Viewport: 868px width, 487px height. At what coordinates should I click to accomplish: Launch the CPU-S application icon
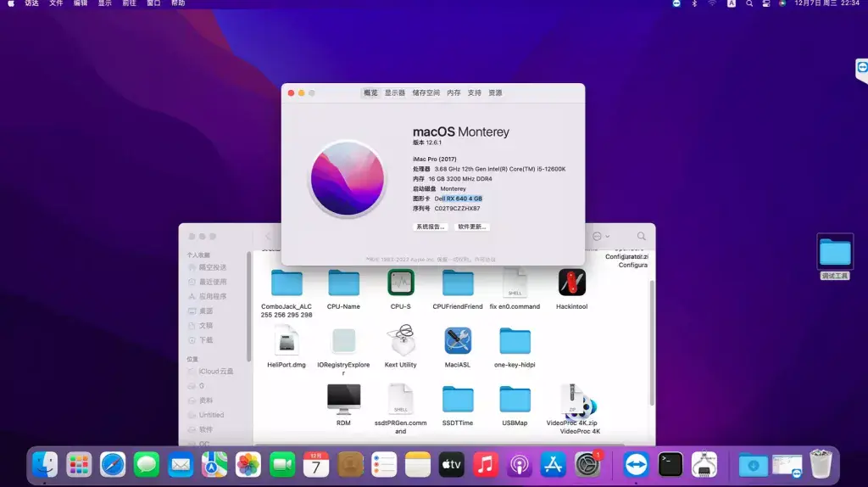coord(401,283)
